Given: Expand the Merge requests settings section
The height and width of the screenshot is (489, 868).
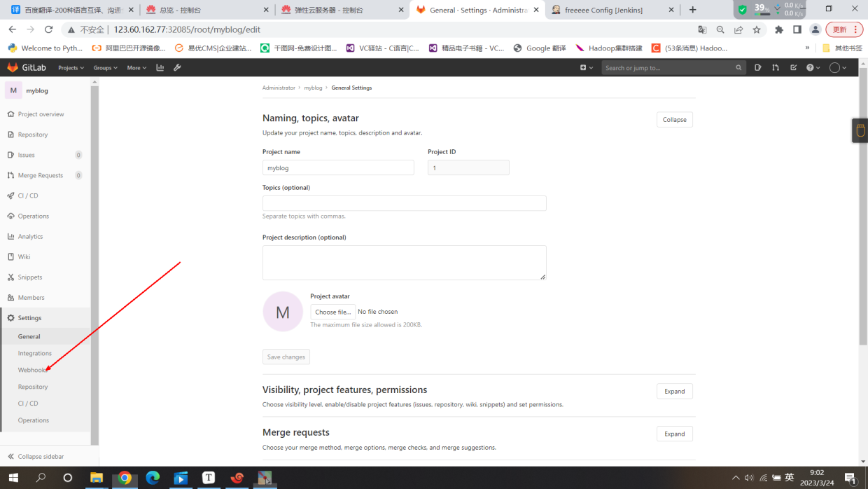Looking at the screenshot, I should point(675,434).
